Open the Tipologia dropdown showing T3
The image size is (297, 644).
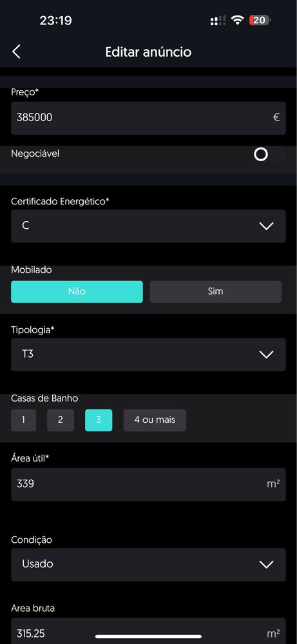click(148, 355)
